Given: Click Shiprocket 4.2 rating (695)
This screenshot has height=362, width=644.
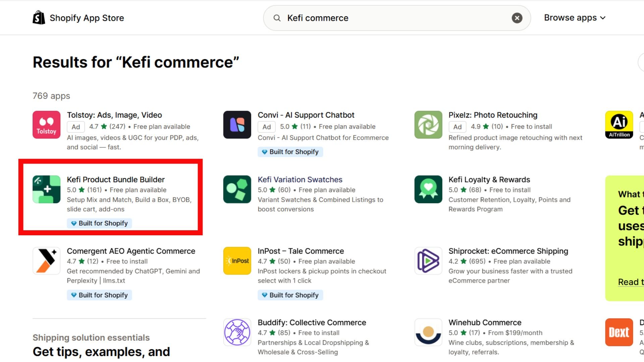Looking at the screenshot, I should [x=467, y=261].
